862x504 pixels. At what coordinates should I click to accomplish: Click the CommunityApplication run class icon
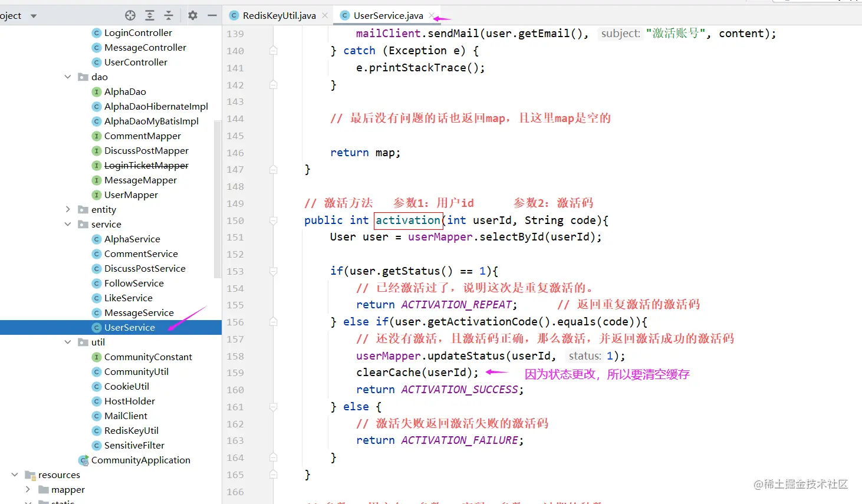click(84, 460)
